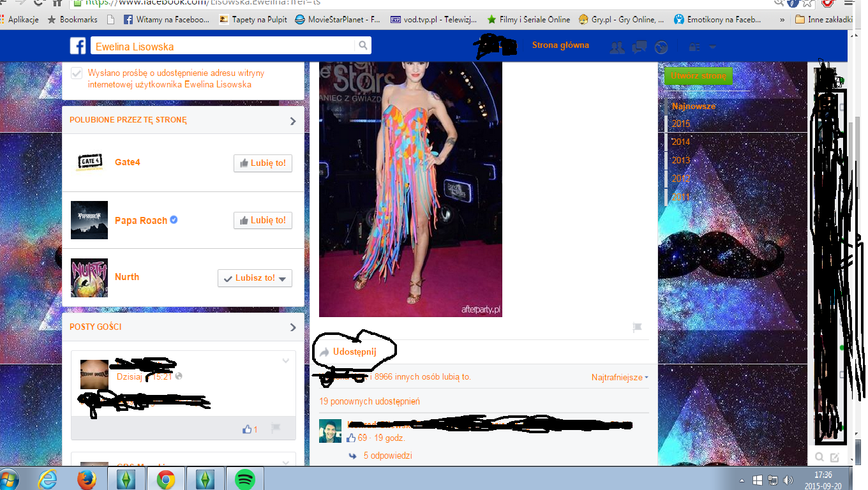Open the notifications globe icon
This screenshot has height=490, width=868.
click(661, 47)
